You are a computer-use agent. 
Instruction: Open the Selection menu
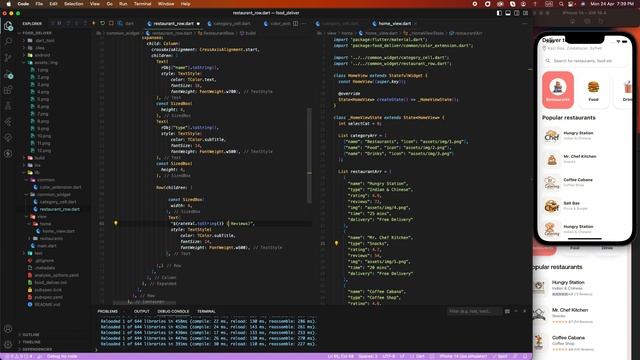(x=74, y=4)
